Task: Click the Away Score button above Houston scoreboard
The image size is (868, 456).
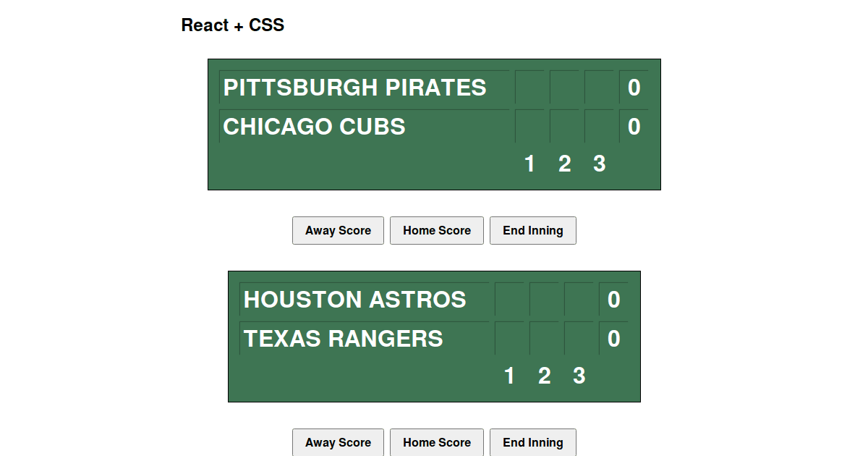Action: tap(338, 230)
